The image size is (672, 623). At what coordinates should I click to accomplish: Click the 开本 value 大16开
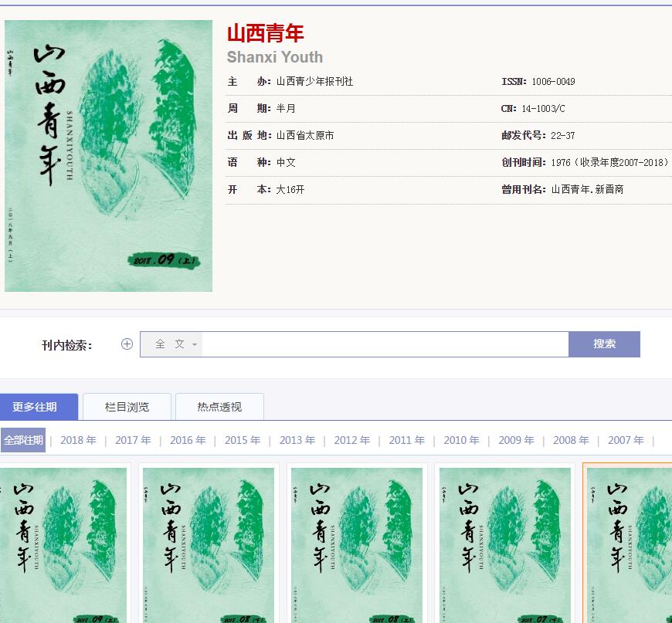pos(290,189)
